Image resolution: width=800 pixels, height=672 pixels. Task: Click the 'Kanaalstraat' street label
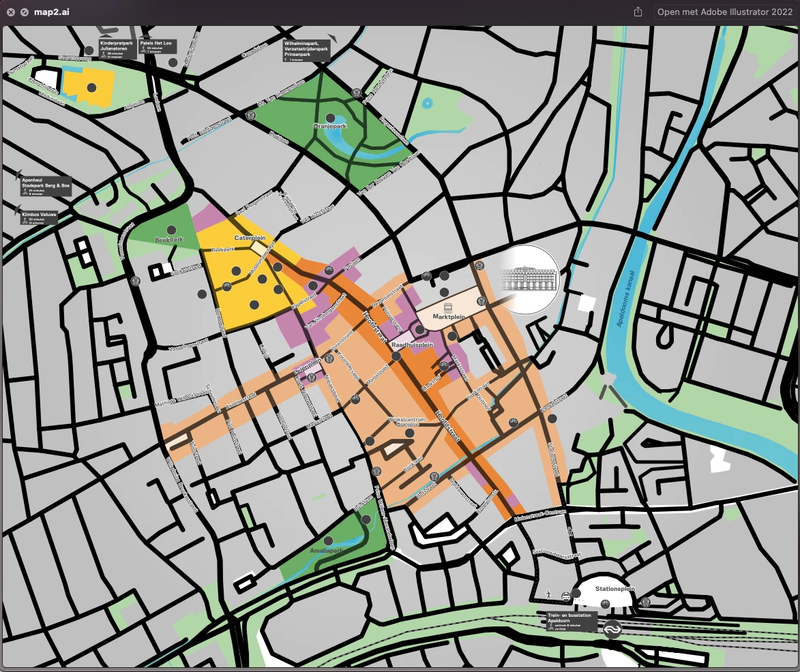[x=554, y=403]
